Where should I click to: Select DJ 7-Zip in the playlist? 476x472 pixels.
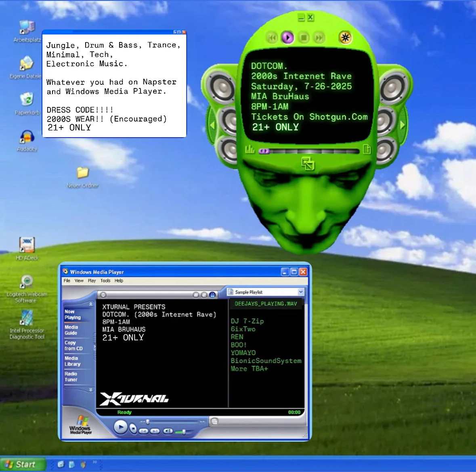[247, 321]
